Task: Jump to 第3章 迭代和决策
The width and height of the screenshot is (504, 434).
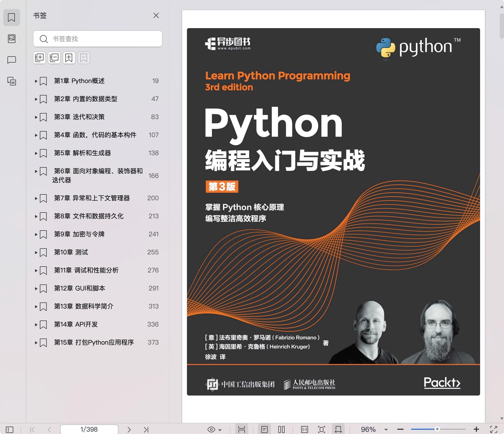Action: click(x=79, y=117)
